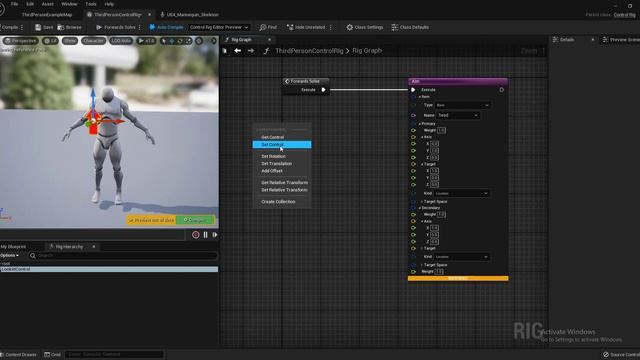Image resolution: width=640 pixels, height=360 pixels.
Task: Open the viewport Character menu
Action: pyautogui.click(x=93, y=41)
